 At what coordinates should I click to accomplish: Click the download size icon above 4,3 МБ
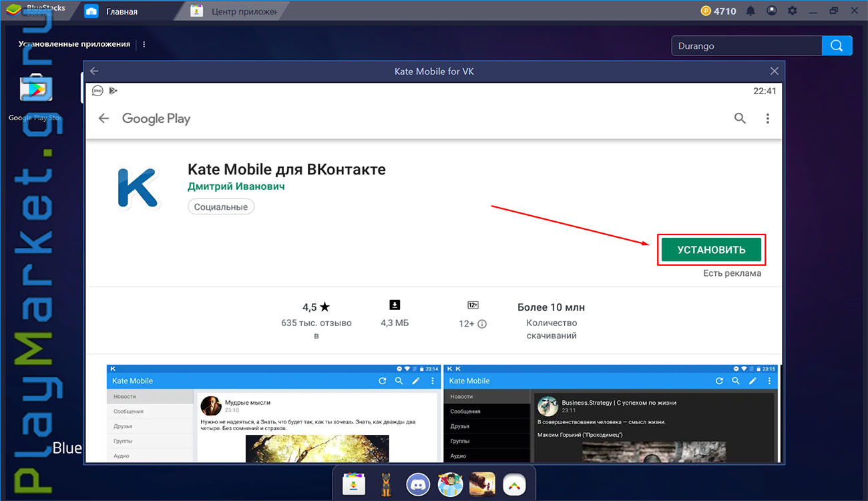point(395,305)
